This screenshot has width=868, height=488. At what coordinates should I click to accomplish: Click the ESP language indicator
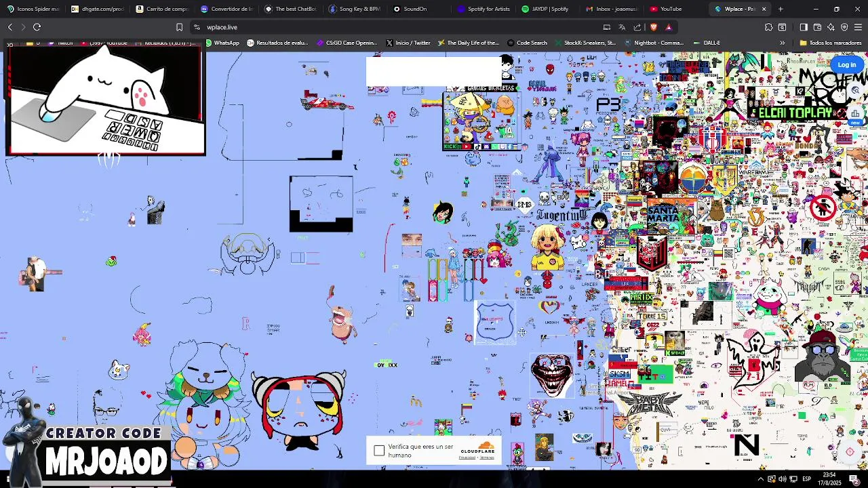coord(806,479)
